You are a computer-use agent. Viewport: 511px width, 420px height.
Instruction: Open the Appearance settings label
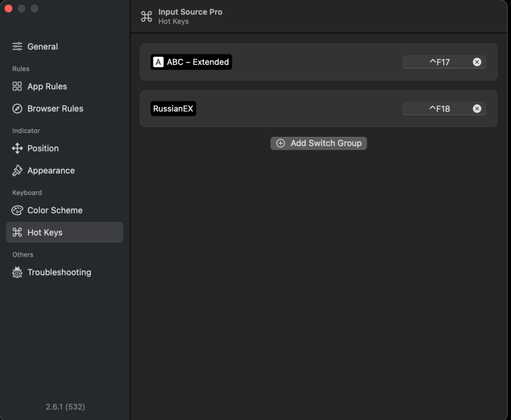pos(51,170)
